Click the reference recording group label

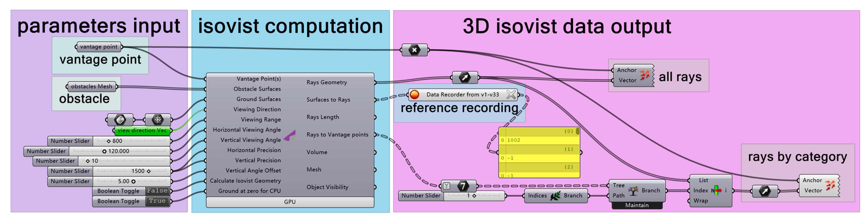point(459,108)
